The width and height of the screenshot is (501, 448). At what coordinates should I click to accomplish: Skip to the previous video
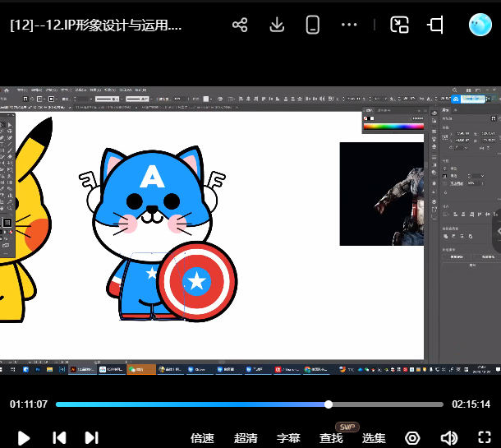tap(59, 438)
